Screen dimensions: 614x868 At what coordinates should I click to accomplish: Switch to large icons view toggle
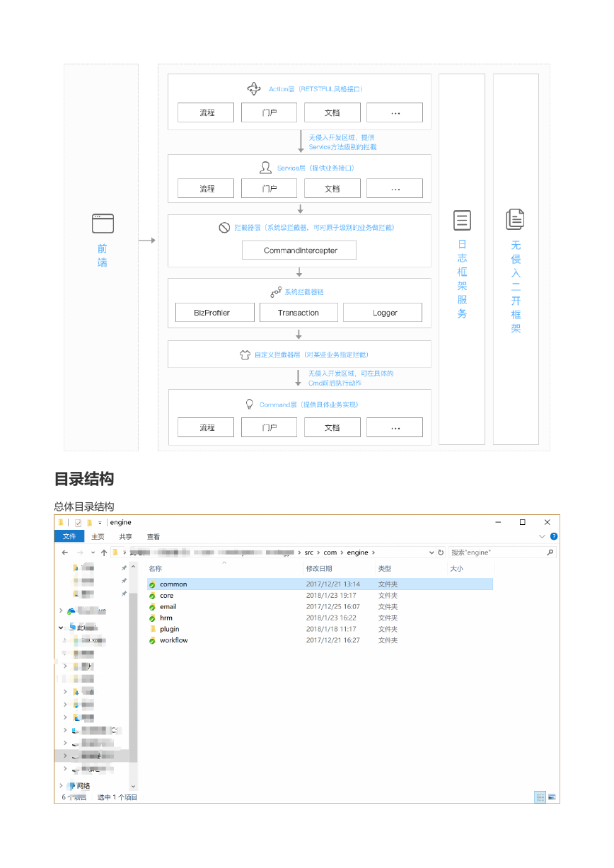click(553, 797)
